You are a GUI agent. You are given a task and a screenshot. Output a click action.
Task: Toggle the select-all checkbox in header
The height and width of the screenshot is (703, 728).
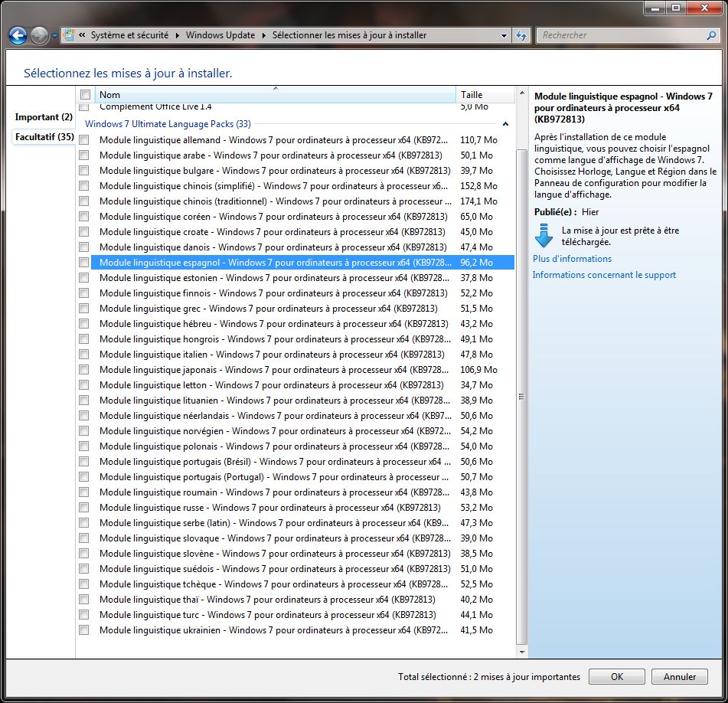(x=85, y=95)
